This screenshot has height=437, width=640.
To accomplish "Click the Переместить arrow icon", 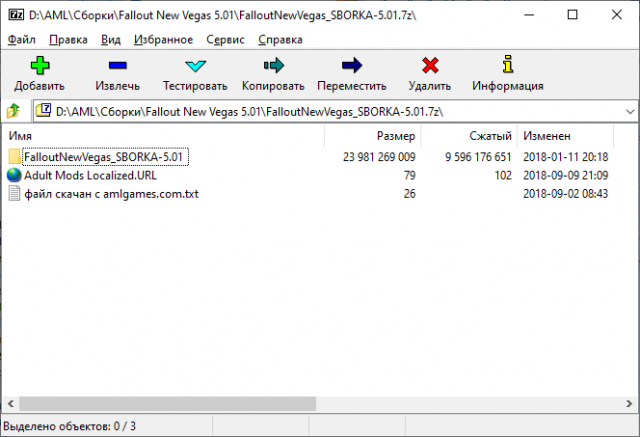I will (x=352, y=67).
